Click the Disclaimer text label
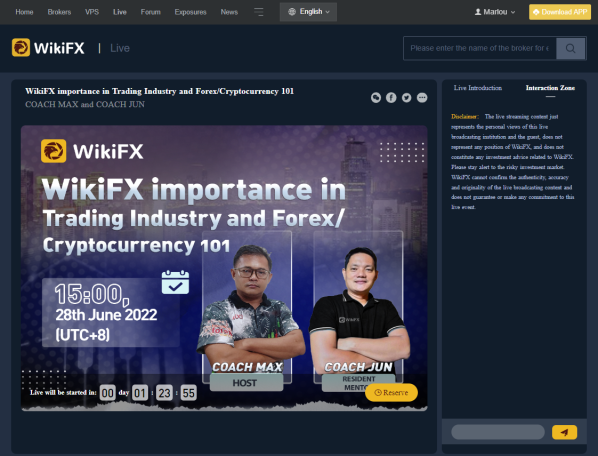This screenshot has height=456, width=598. tap(465, 117)
